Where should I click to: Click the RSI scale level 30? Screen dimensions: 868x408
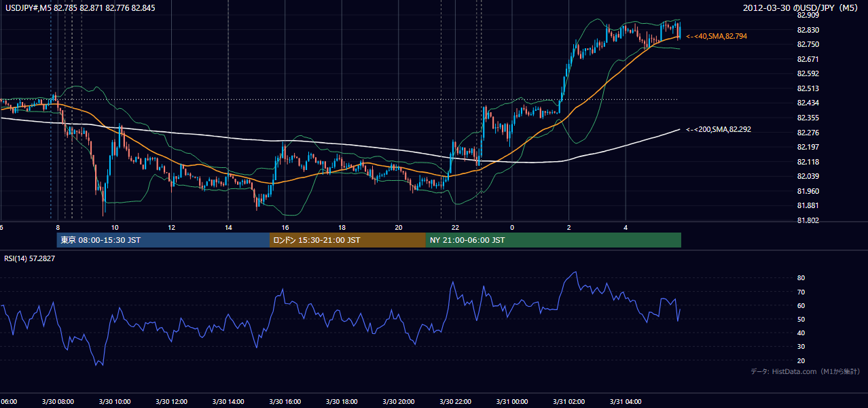point(801,347)
